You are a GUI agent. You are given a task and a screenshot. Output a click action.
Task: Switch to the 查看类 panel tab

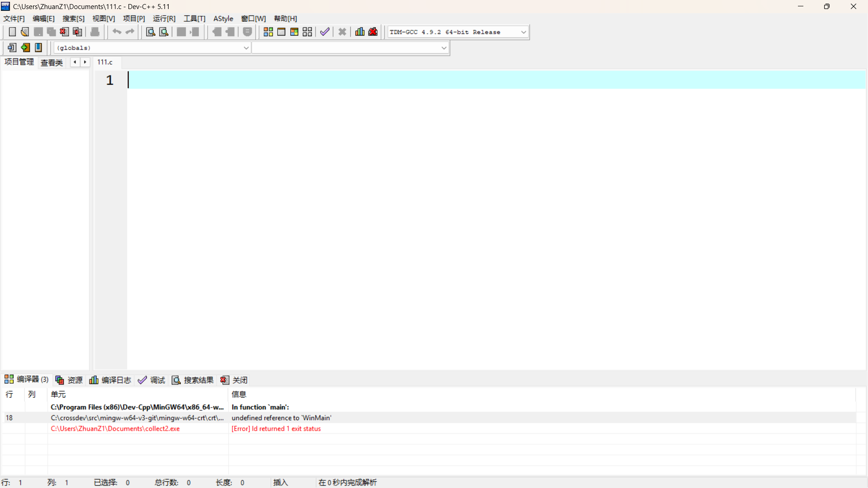point(52,62)
